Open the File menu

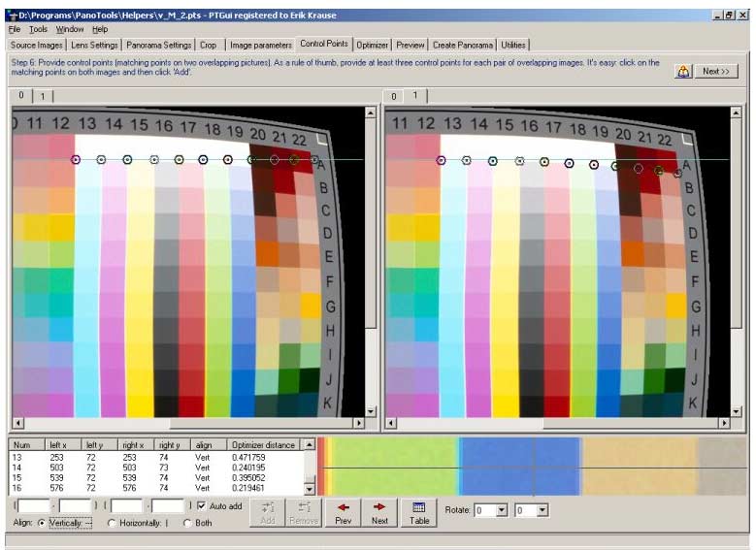pos(15,29)
